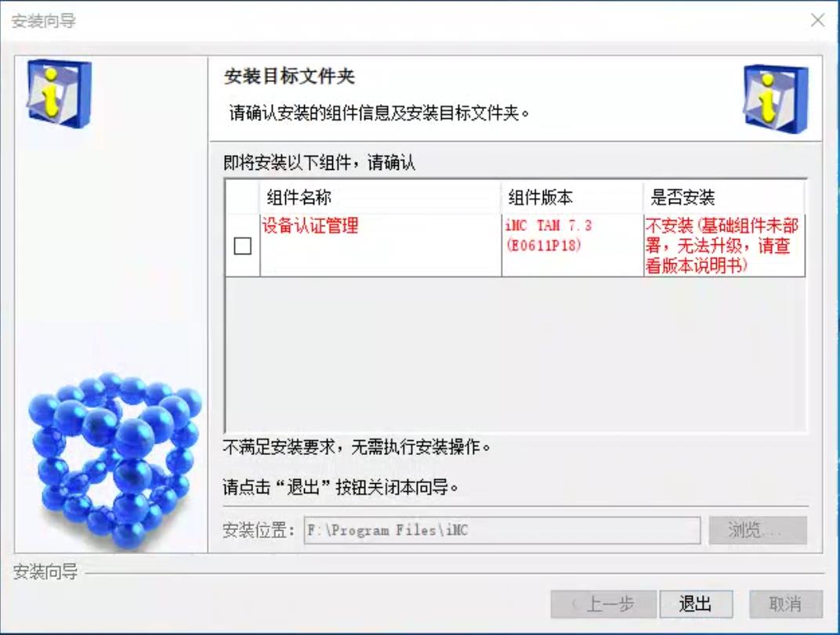Click the 浏览 browse button
The image size is (840, 635).
[758, 530]
